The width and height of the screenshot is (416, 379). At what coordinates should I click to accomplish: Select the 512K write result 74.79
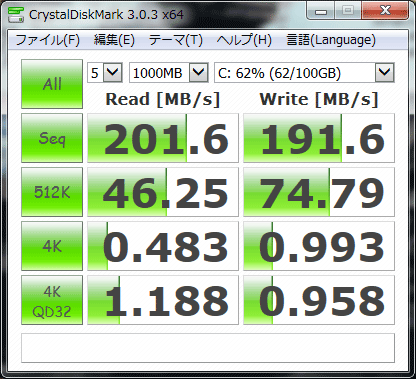tap(319, 192)
